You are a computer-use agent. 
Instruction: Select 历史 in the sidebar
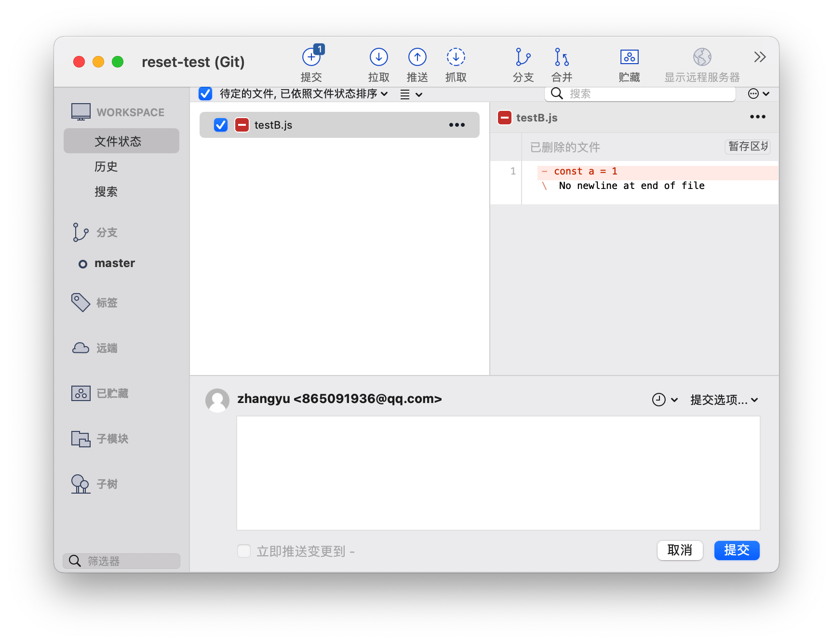coord(106,166)
